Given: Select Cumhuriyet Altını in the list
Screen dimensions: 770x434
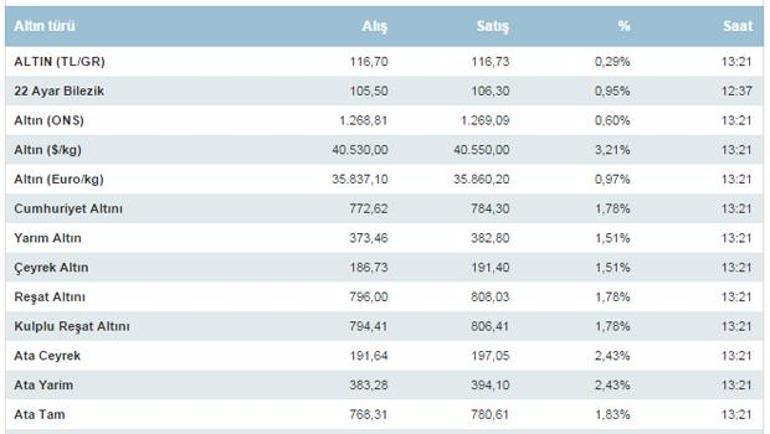Looking at the screenshot, I should [68, 209].
